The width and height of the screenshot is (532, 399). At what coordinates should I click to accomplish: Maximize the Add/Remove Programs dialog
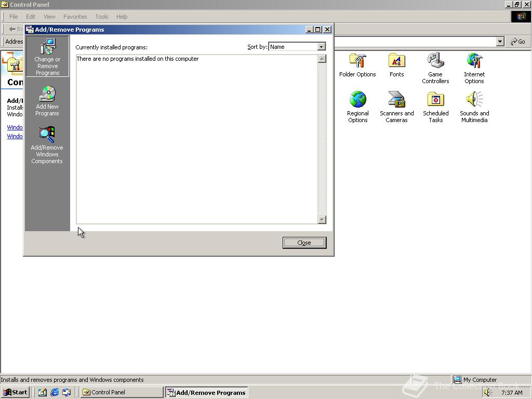317,30
